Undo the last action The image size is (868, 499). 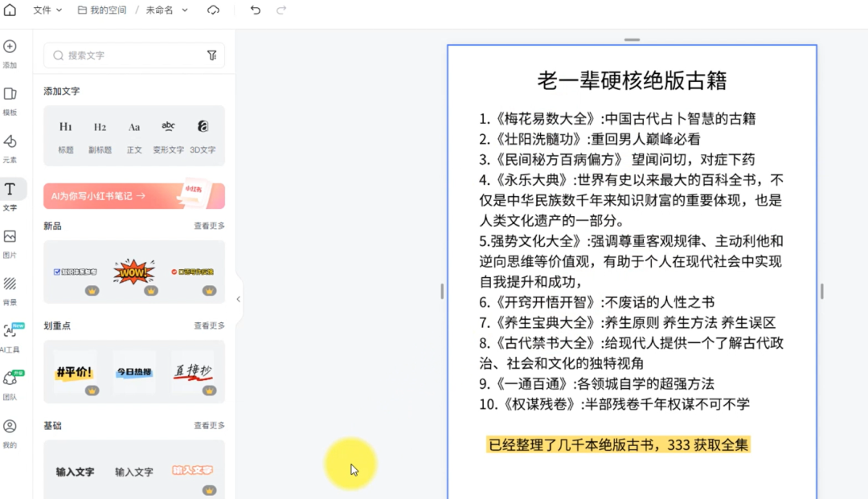(x=256, y=10)
